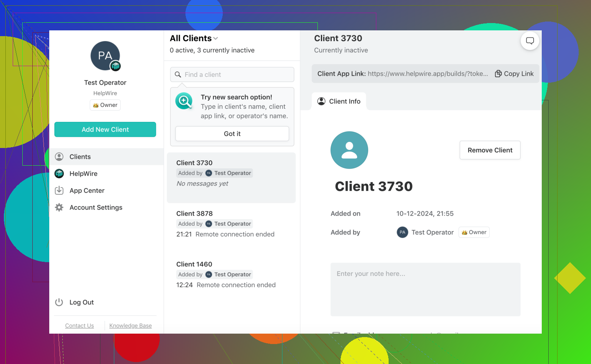Click '12:24 Remote connection ended' message
The width and height of the screenshot is (591, 364).
coord(226,285)
